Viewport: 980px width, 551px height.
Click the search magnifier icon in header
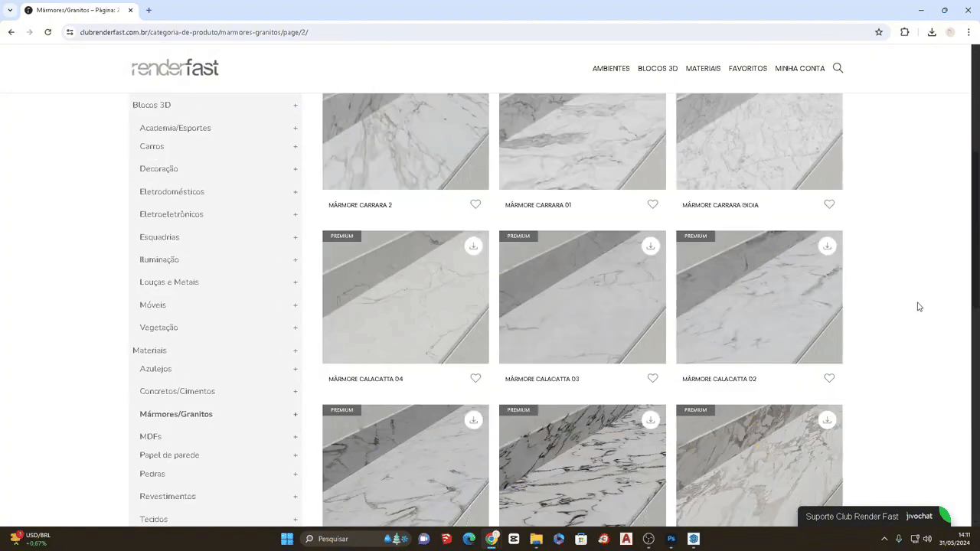(x=838, y=68)
